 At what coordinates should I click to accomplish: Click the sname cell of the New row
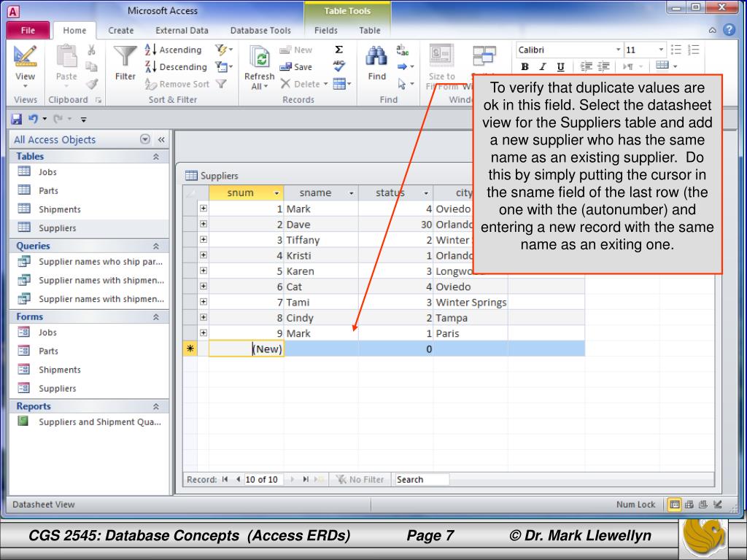tap(321, 349)
